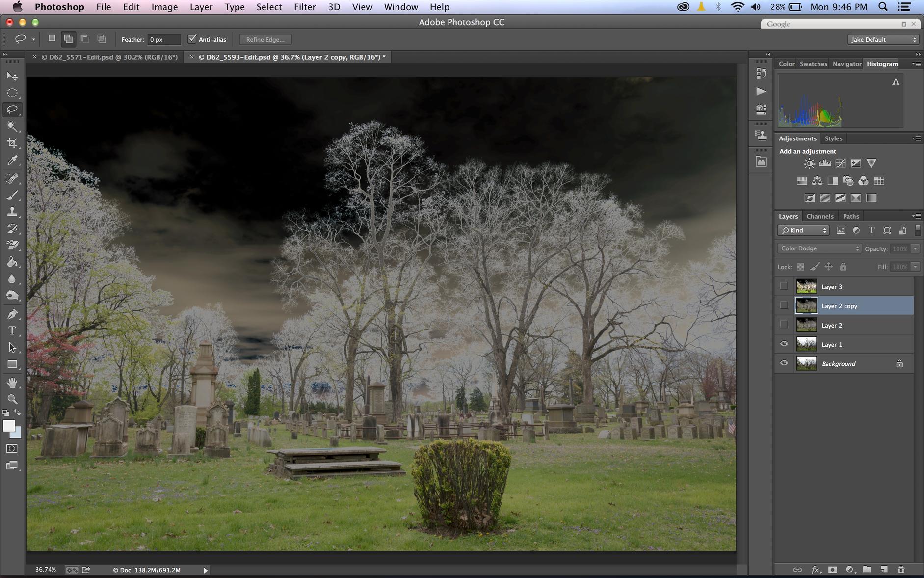Click the delete layer trash icon
Screen dimensions: 924x578
coord(901,569)
